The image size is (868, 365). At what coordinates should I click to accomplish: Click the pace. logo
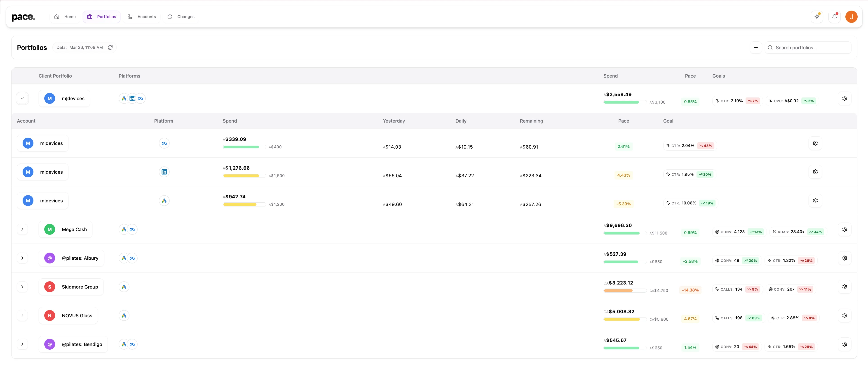click(x=23, y=17)
